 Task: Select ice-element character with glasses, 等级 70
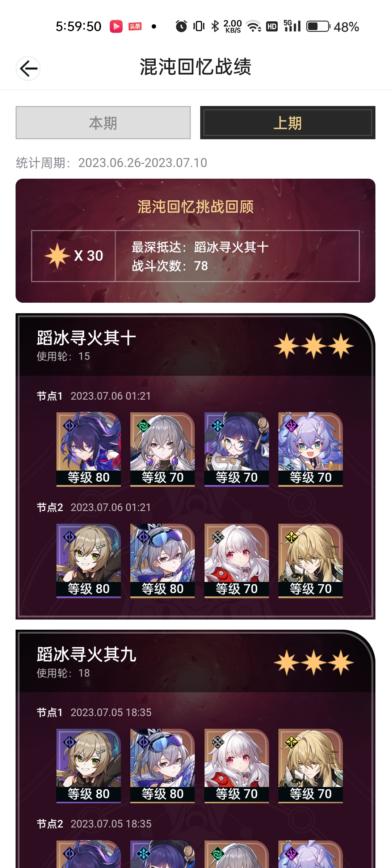tap(237, 449)
